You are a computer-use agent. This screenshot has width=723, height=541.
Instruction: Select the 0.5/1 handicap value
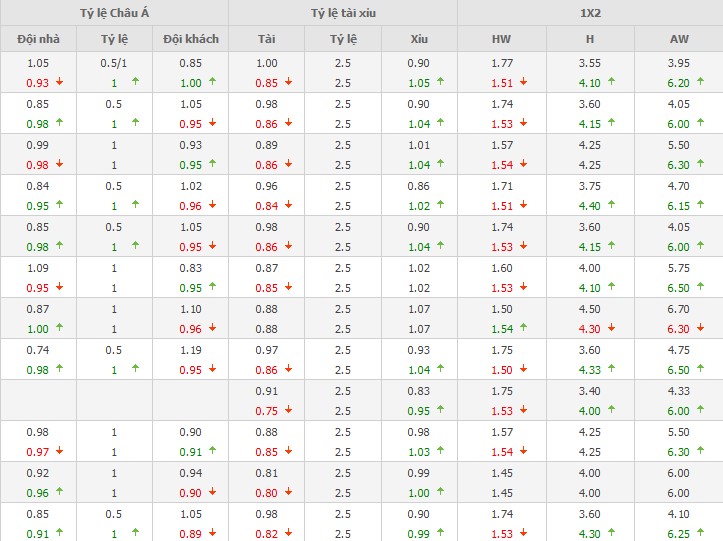tap(113, 64)
